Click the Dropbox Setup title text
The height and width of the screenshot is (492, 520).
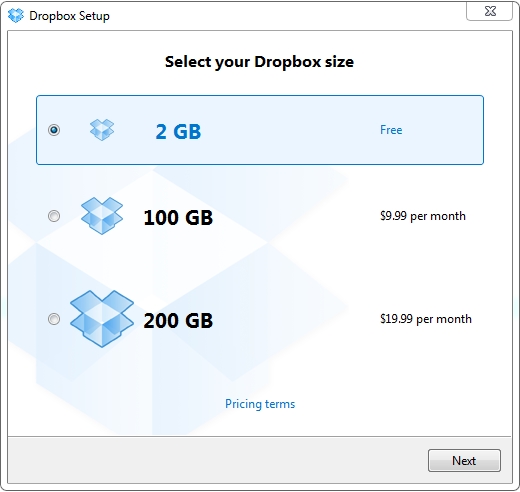[69, 16]
